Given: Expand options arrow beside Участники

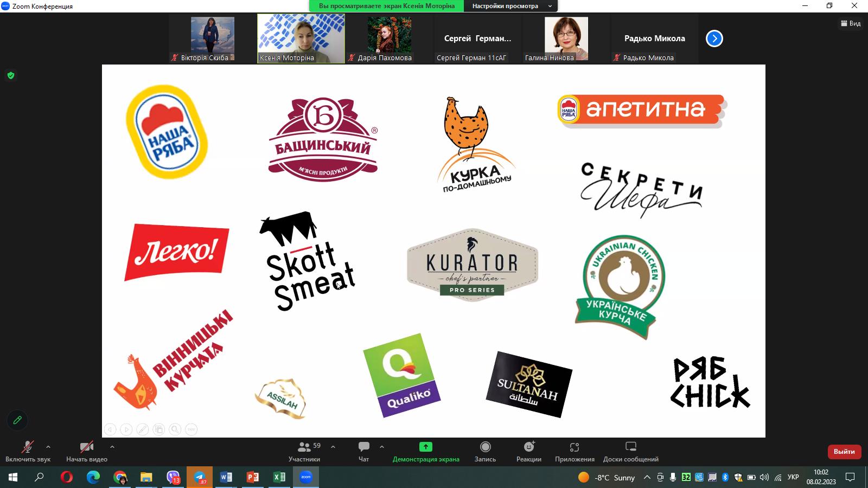Looking at the screenshot, I should (x=333, y=447).
